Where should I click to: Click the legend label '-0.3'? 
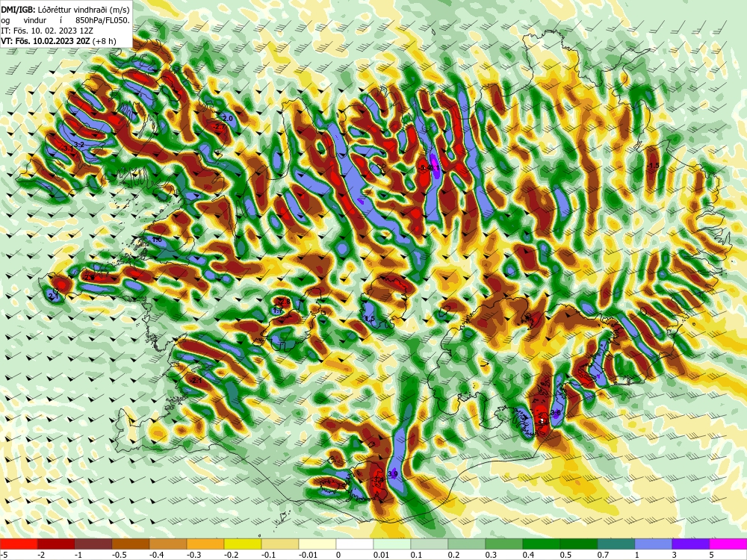pyautogui.click(x=194, y=555)
